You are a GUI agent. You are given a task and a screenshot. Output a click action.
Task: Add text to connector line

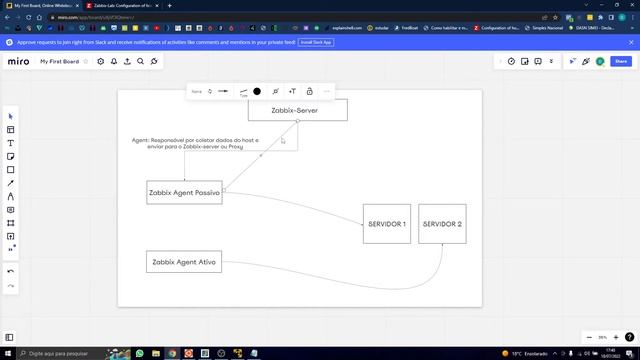click(292, 91)
